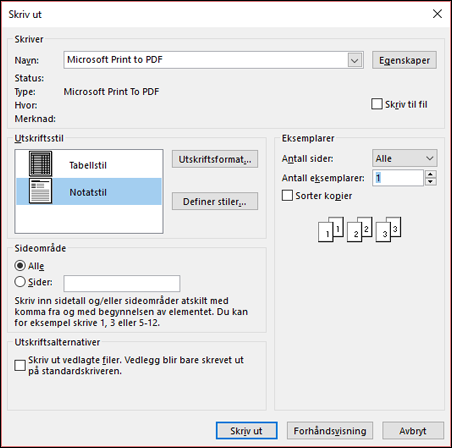The image size is (452, 448).
Task: Click the collated copies page illustration
Action: [x=359, y=229]
